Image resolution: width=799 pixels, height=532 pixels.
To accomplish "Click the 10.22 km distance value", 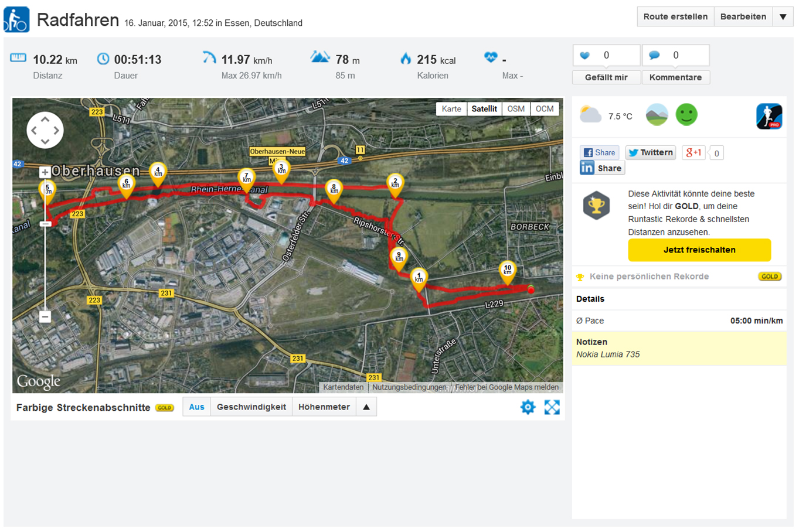I will [x=55, y=60].
